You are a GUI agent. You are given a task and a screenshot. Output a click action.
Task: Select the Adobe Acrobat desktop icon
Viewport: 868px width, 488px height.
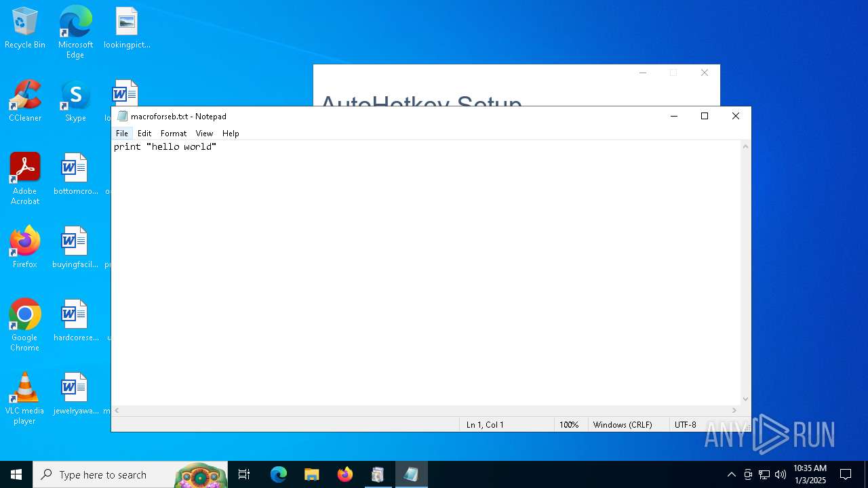click(x=25, y=179)
